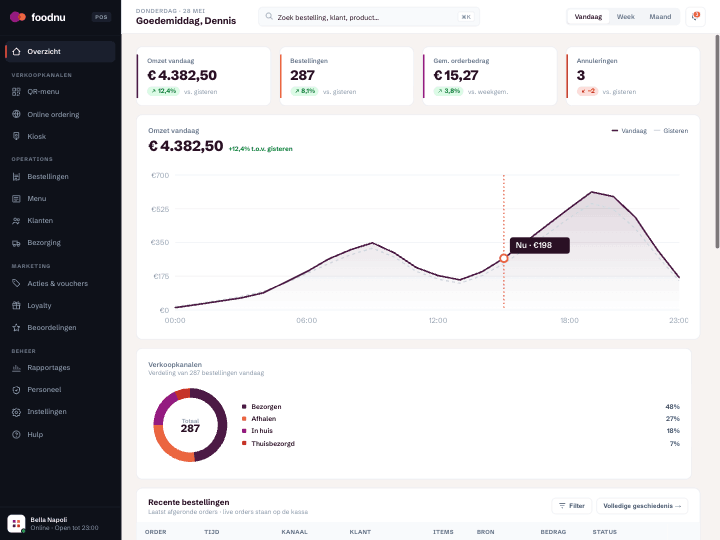Click the Personeel shield icon
Viewport: 720px width, 540px height.
point(16,389)
